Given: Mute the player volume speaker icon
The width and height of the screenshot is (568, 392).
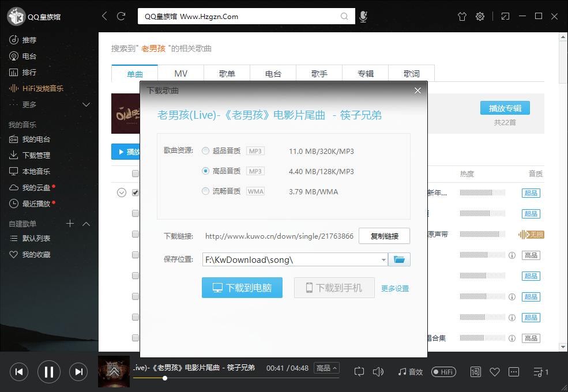Looking at the screenshot, I should [378, 372].
